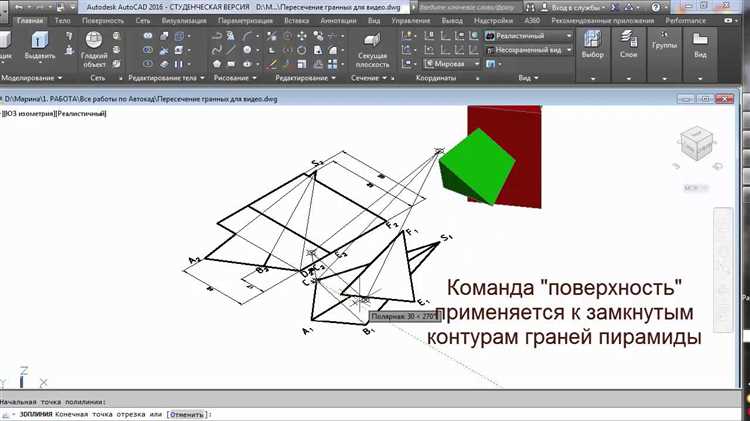Click the binoculars search icon in title bar
Image resolution: width=750 pixels, height=421 pixels.
[x=530, y=8]
